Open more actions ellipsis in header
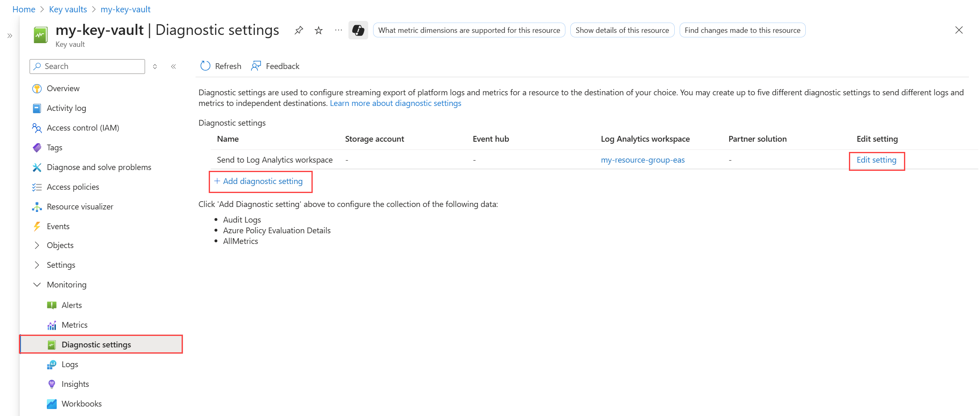 (338, 30)
